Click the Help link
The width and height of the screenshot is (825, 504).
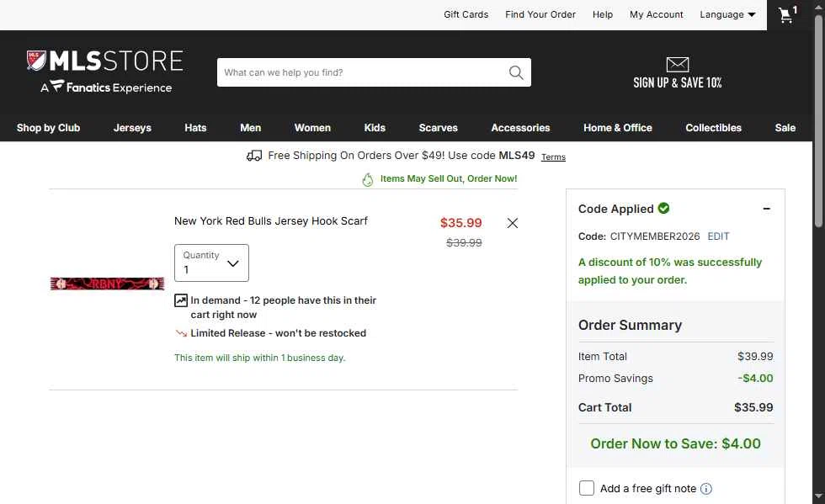pos(603,15)
